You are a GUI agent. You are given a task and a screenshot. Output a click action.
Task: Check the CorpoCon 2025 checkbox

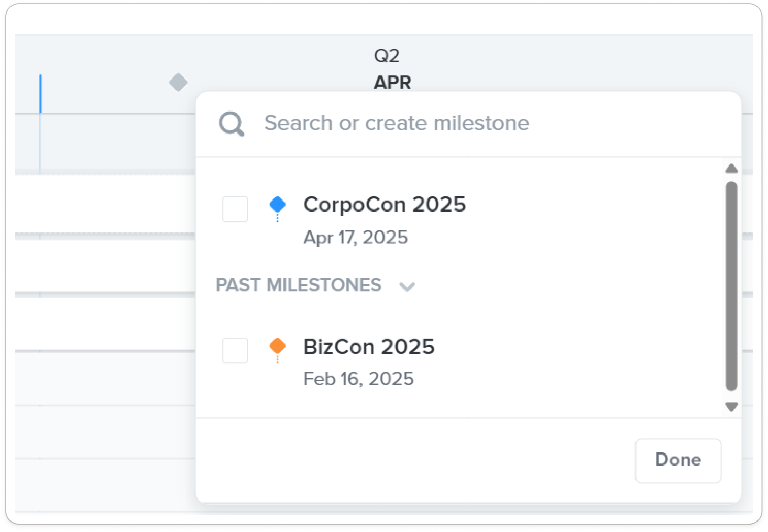235,209
